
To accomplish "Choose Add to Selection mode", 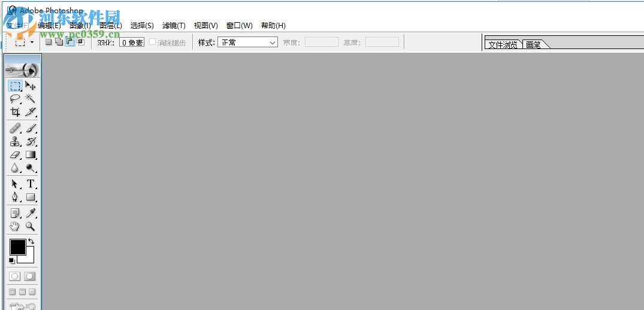I will pos(59,42).
